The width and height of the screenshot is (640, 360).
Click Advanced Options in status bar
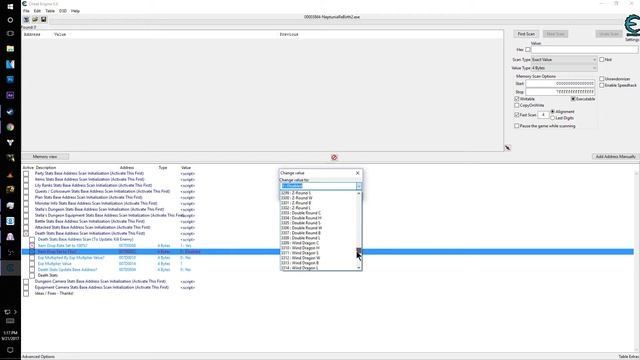(38, 357)
